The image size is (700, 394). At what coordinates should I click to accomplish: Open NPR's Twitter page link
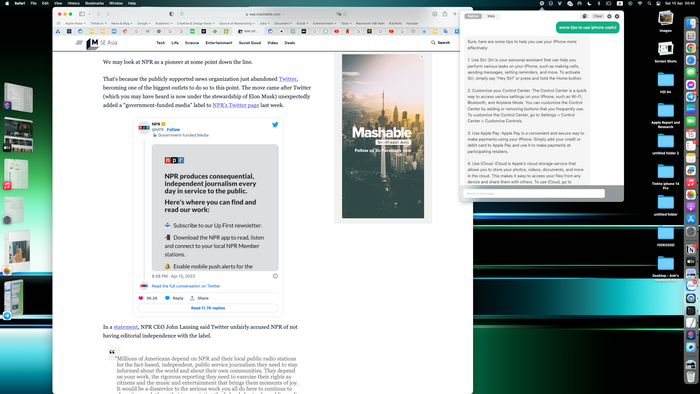tap(236, 105)
